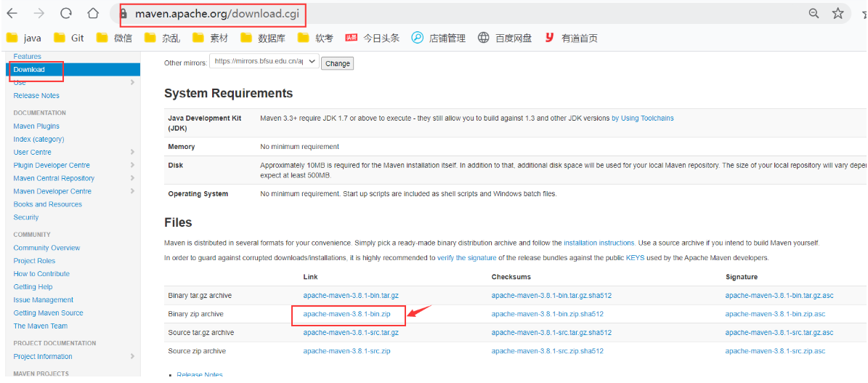Open the 百度网盘 bookmark

(505, 39)
